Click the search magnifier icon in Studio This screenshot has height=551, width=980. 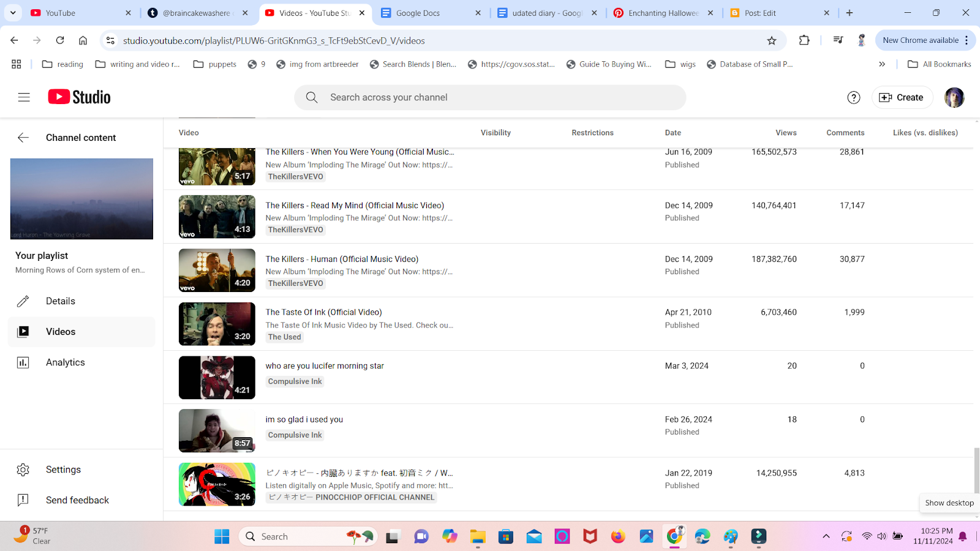pyautogui.click(x=312, y=97)
